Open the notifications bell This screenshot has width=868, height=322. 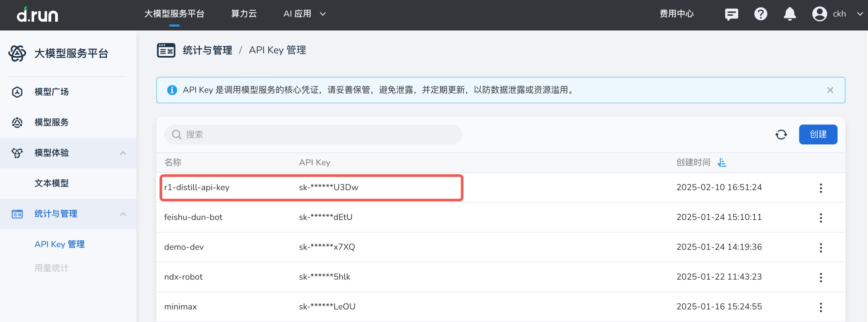tap(790, 14)
